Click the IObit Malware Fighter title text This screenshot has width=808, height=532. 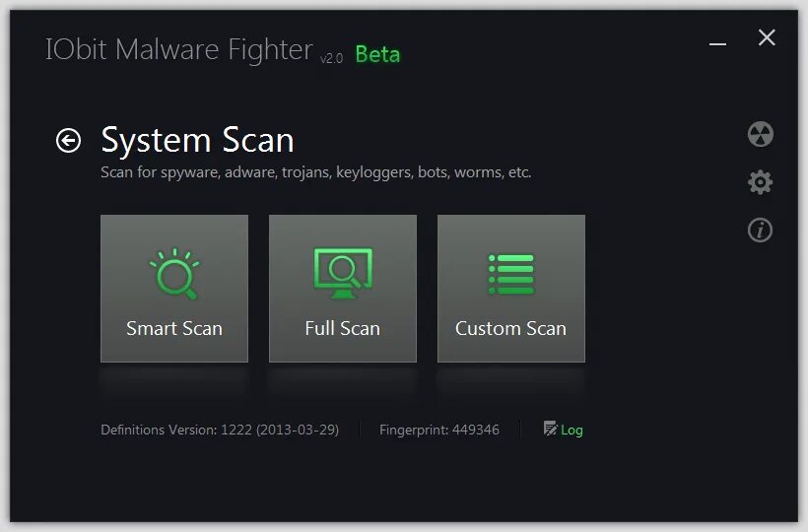click(178, 50)
